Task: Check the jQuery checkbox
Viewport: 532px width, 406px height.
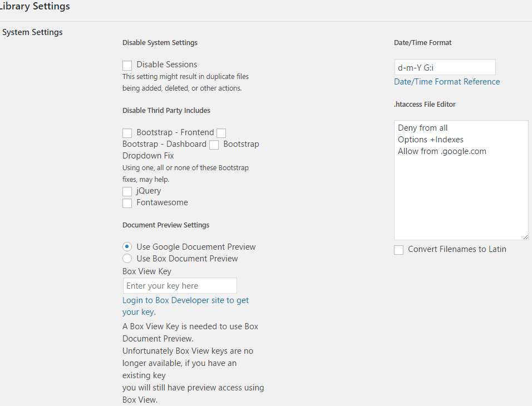Action: pos(127,192)
